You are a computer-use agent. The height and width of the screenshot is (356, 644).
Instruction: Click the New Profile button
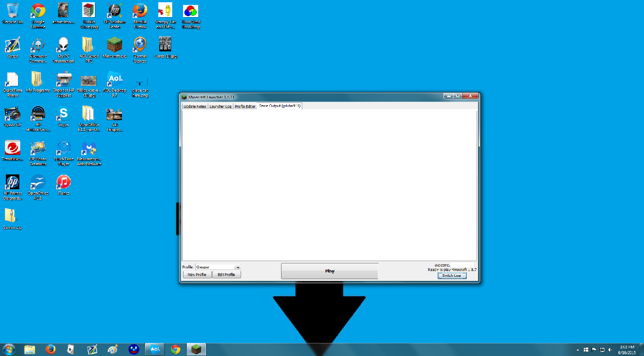197,275
